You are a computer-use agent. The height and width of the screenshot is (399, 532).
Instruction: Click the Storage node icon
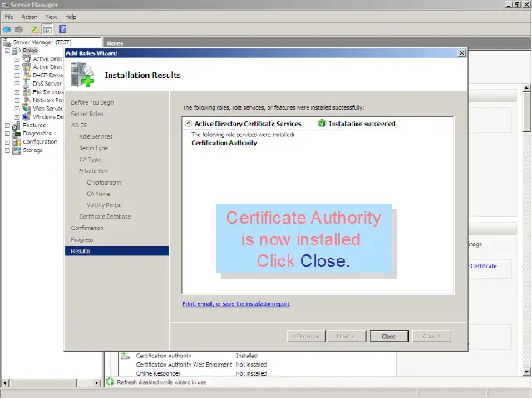pyautogui.click(x=17, y=150)
